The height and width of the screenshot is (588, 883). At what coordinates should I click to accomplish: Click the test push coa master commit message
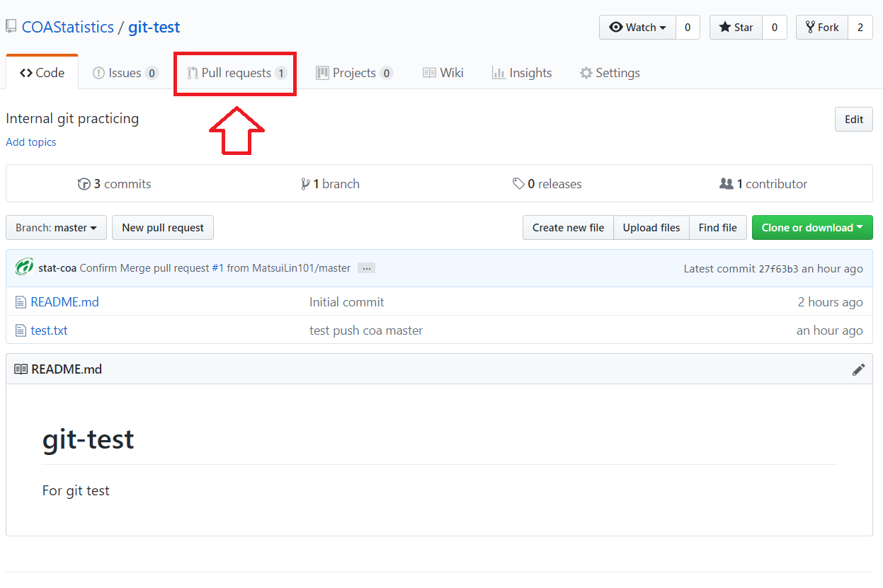[366, 330]
